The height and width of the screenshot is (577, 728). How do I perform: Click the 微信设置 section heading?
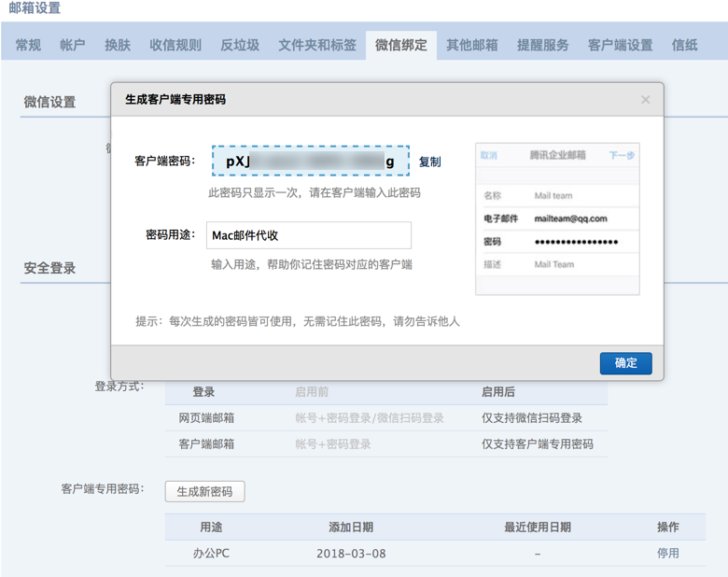(49, 102)
